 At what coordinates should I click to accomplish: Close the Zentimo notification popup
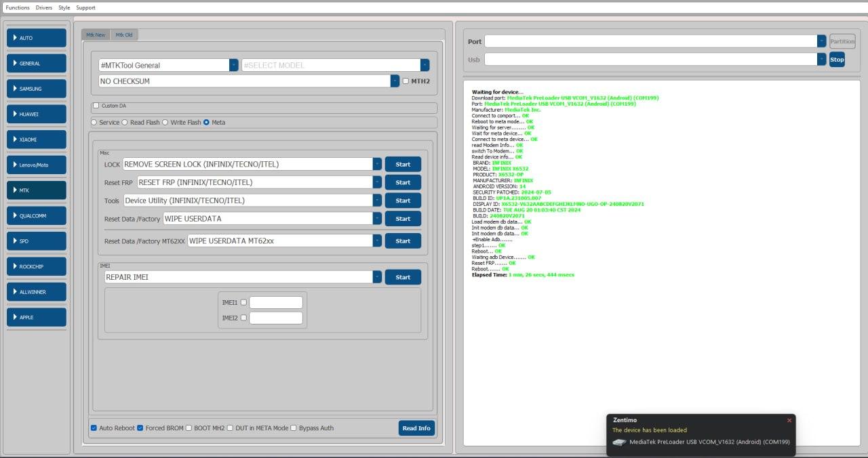pos(789,420)
